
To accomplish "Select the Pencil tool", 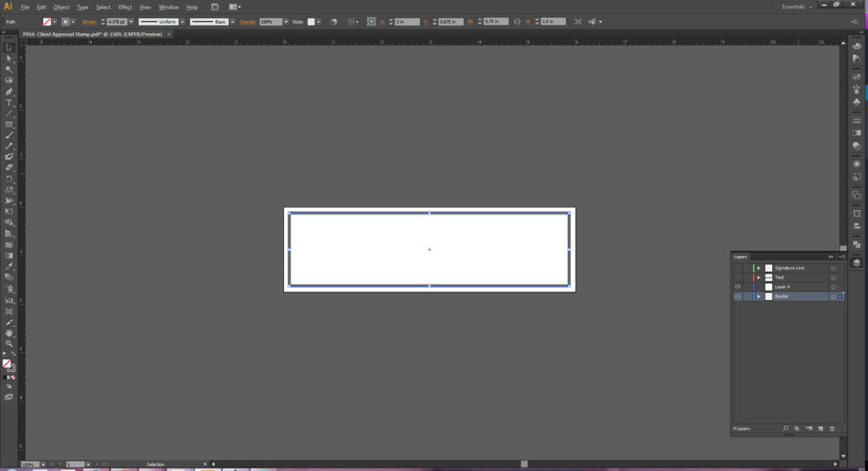I will [x=8, y=146].
